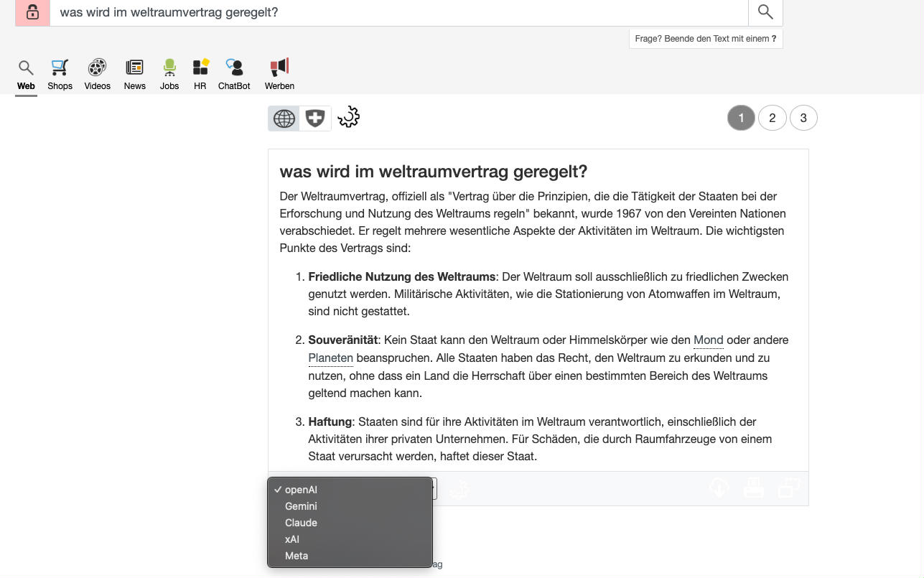
Task: Open the Jobs tab
Action: pyautogui.click(x=169, y=75)
